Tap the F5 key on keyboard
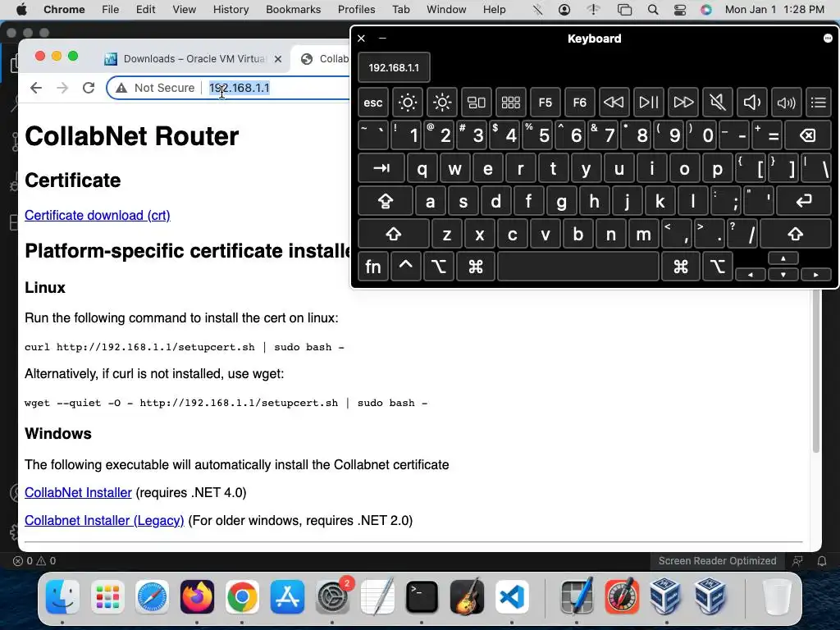This screenshot has height=630, width=840. click(546, 103)
